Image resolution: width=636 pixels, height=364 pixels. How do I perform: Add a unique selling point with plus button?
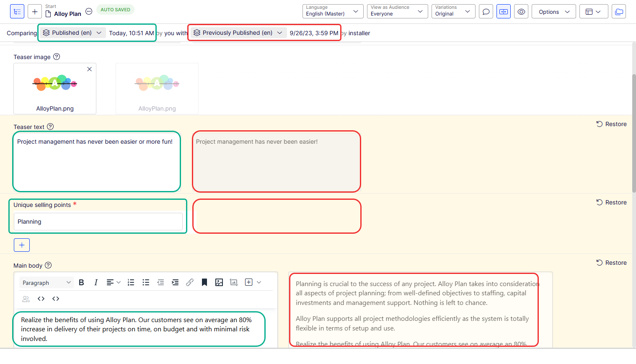tap(22, 245)
